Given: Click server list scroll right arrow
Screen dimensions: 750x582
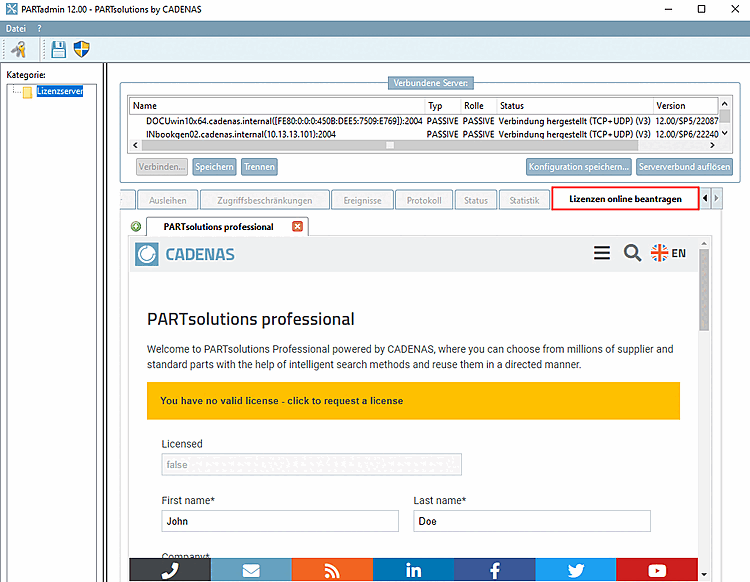Looking at the screenshot, I should coord(712,145).
